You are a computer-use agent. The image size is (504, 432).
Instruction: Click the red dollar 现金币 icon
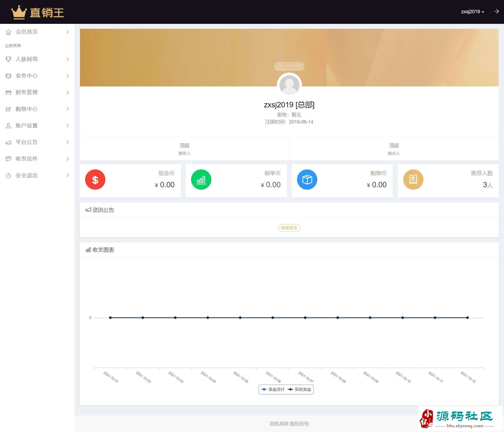pos(95,180)
